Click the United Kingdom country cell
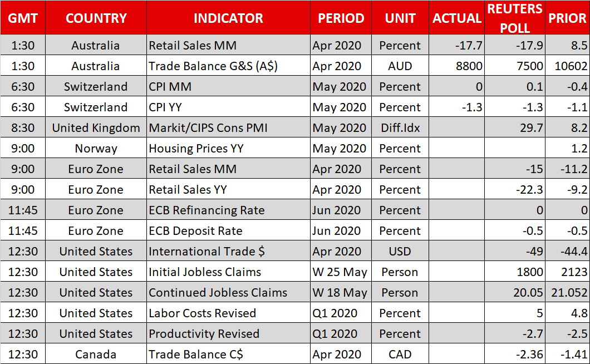The width and height of the screenshot is (590, 364). click(96, 128)
